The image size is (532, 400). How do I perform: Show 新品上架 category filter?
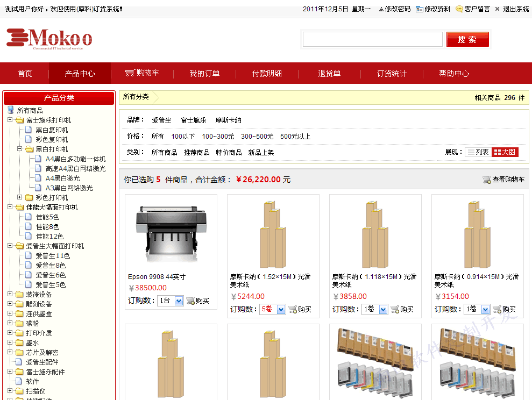coord(261,153)
